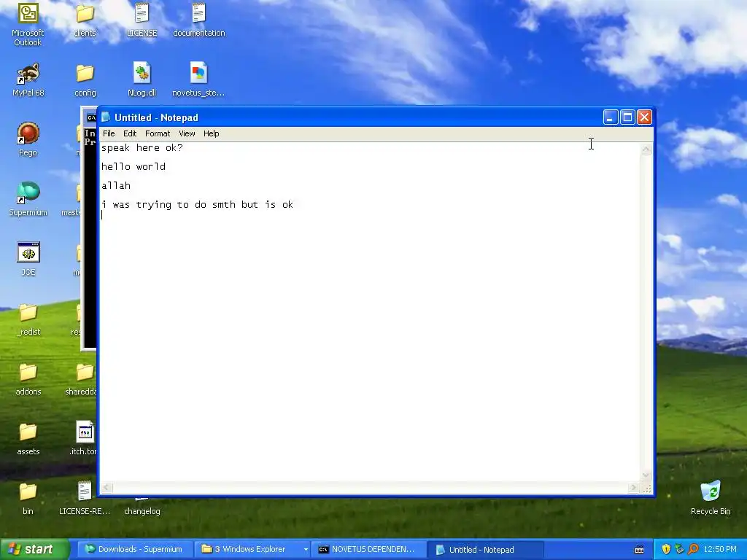Minimize the Notepad window
This screenshot has width=747, height=560.
611,117
